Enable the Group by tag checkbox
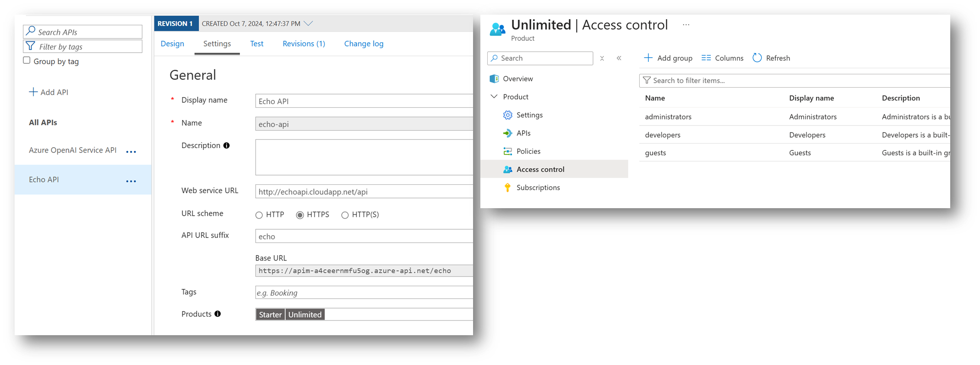Viewport: 980px width, 365px height. 27,61
